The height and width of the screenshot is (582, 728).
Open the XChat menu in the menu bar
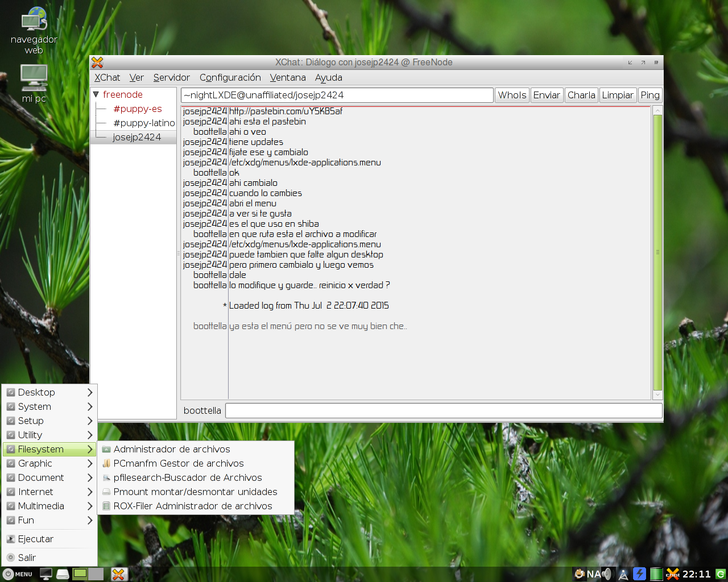[x=107, y=77]
